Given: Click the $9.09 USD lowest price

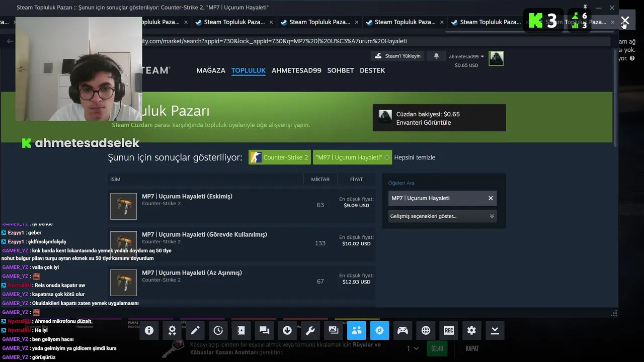Looking at the screenshot, I should (357, 206).
